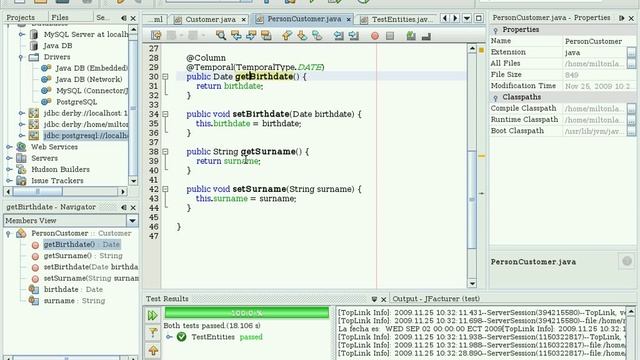Expand MySQL Server at localhost node
Screen dimensions: 640x360
click(22, 34)
